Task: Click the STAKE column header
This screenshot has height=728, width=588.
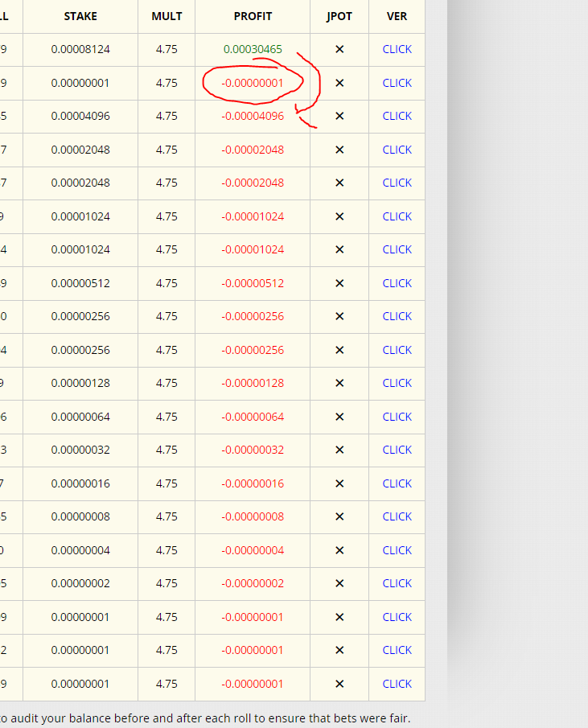Action: click(x=80, y=16)
